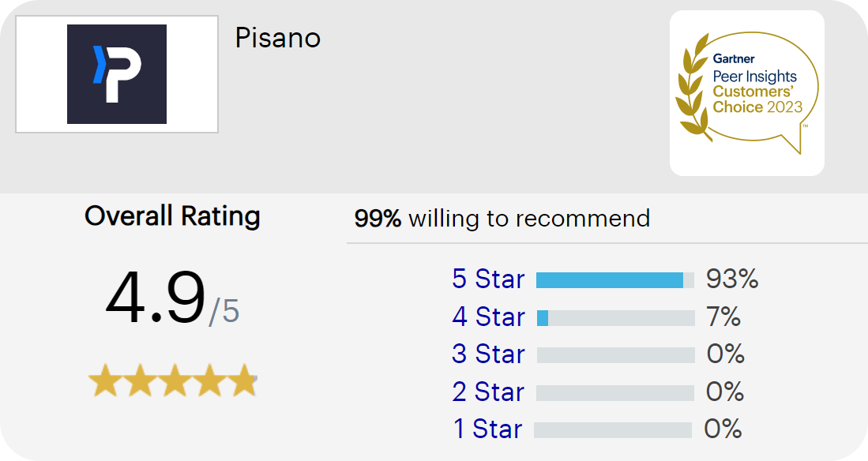Open the Gartner Customers' Choice 2023 badge
The image size is (868, 461).
click(x=747, y=93)
